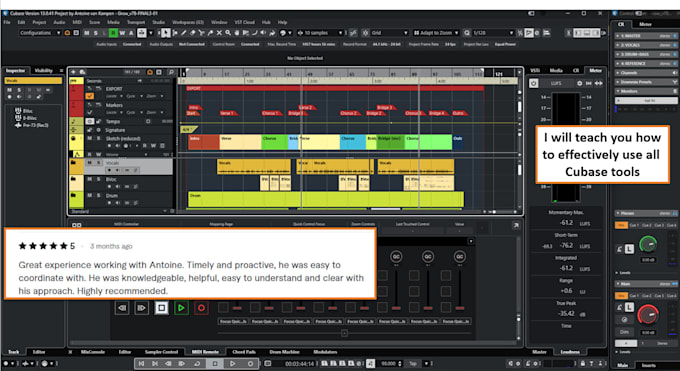Viewport: 680px width, 371px height.
Task: Mute the BVoc track
Action: click(x=89, y=179)
